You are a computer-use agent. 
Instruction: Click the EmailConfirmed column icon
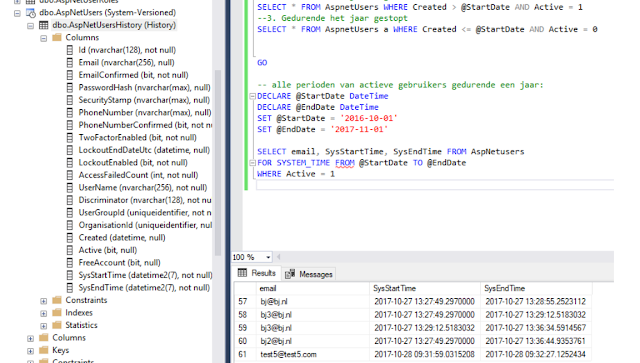click(x=70, y=75)
